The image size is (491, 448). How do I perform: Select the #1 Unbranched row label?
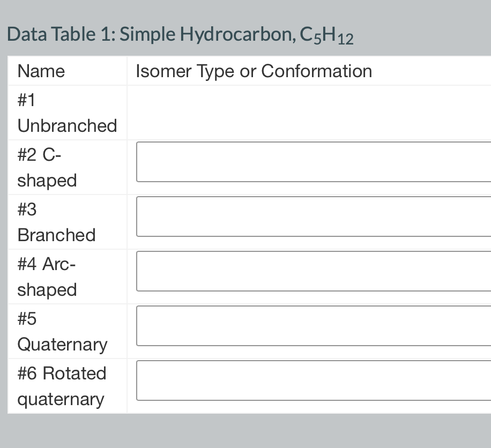click(67, 113)
